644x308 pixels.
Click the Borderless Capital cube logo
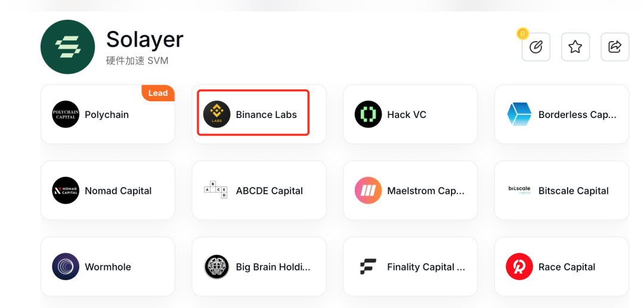(519, 114)
